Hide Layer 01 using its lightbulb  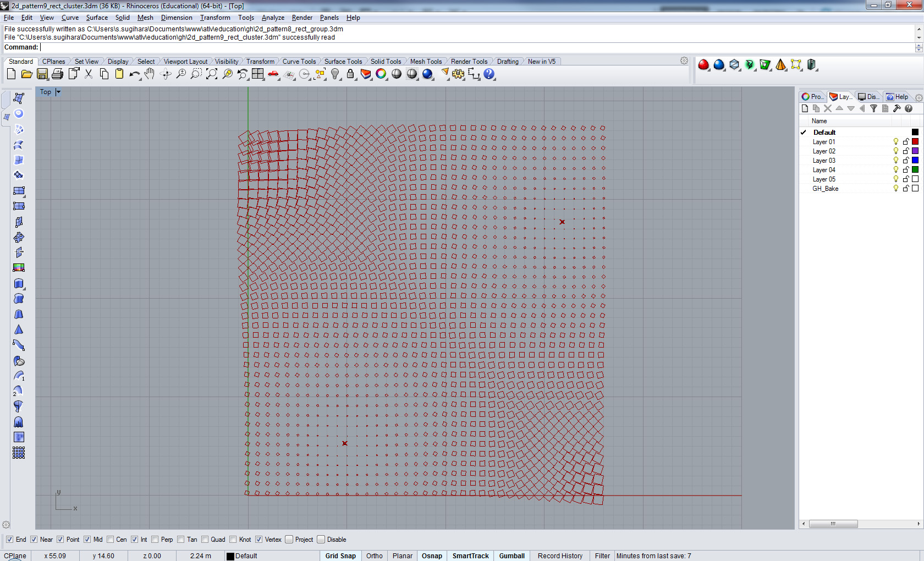tap(896, 142)
